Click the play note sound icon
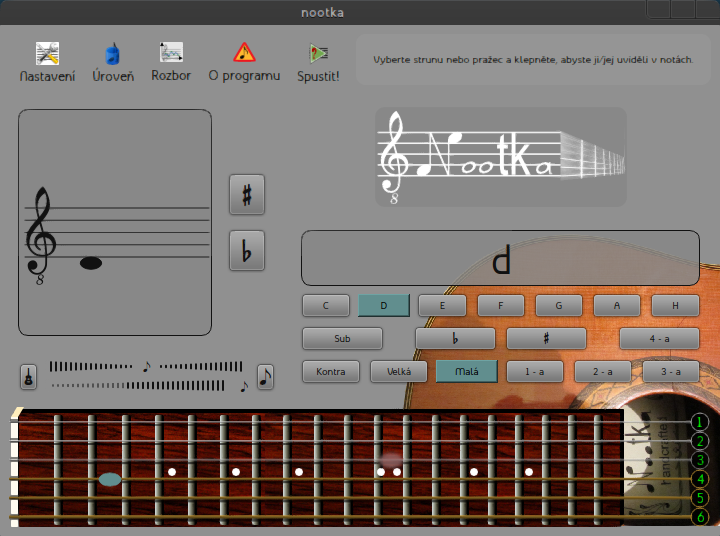Viewport: 720px width, 536px height. 265,377
